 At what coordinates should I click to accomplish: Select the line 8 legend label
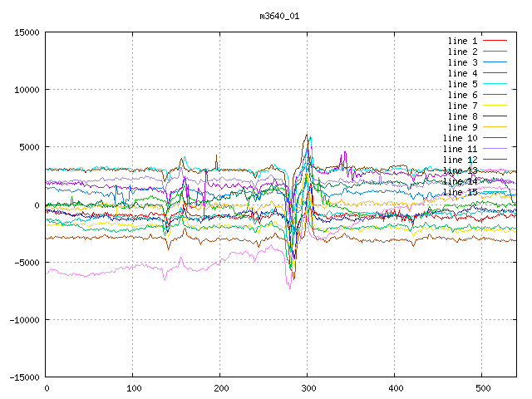[462, 116]
